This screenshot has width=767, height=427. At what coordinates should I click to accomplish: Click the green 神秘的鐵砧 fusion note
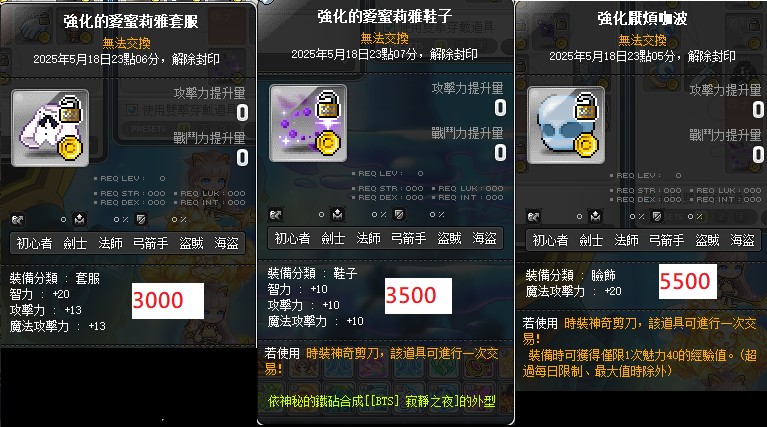tap(382, 402)
